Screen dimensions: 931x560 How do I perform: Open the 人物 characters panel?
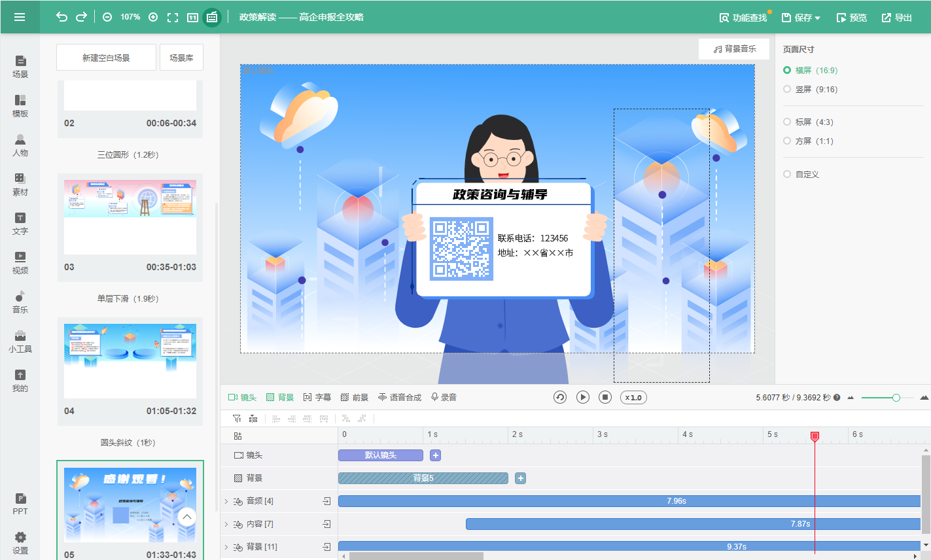pos(20,145)
